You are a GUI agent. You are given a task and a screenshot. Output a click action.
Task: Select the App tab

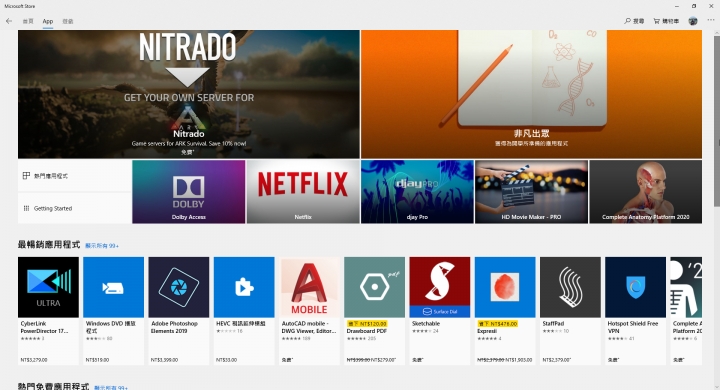coord(48,21)
